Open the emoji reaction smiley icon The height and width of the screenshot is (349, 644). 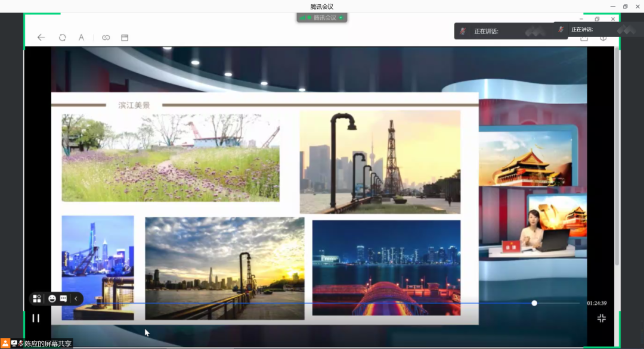click(x=52, y=298)
